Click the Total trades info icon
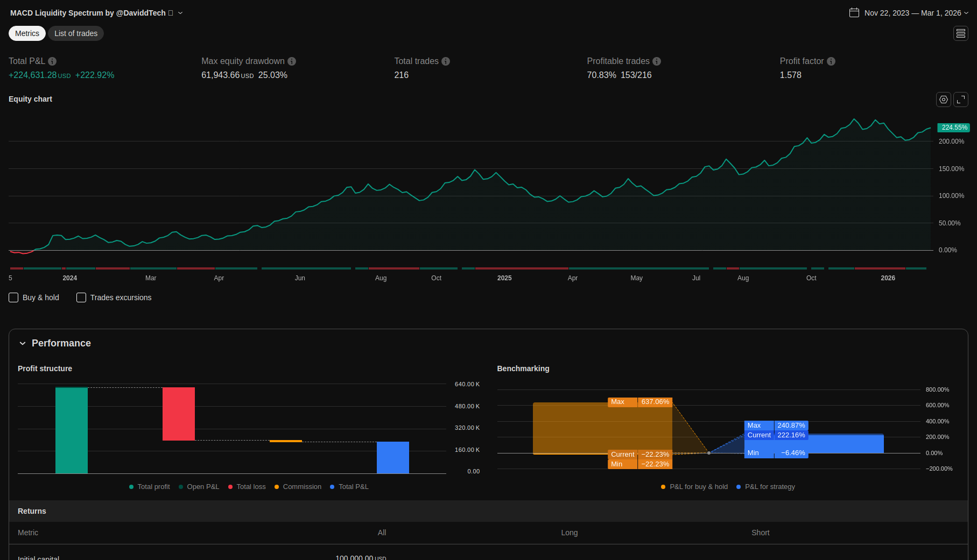The width and height of the screenshot is (977, 560). pyautogui.click(x=446, y=61)
